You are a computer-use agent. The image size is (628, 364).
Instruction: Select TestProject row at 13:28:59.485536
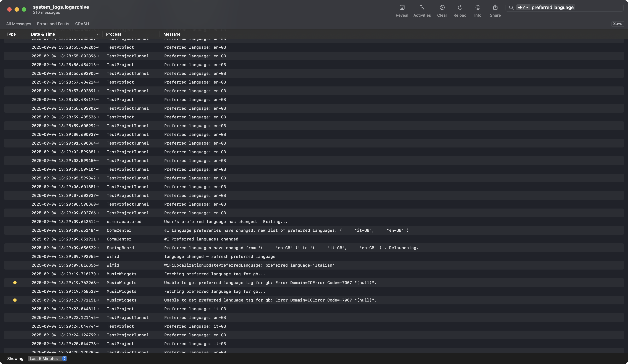pyautogui.click(x=314, y=117)
